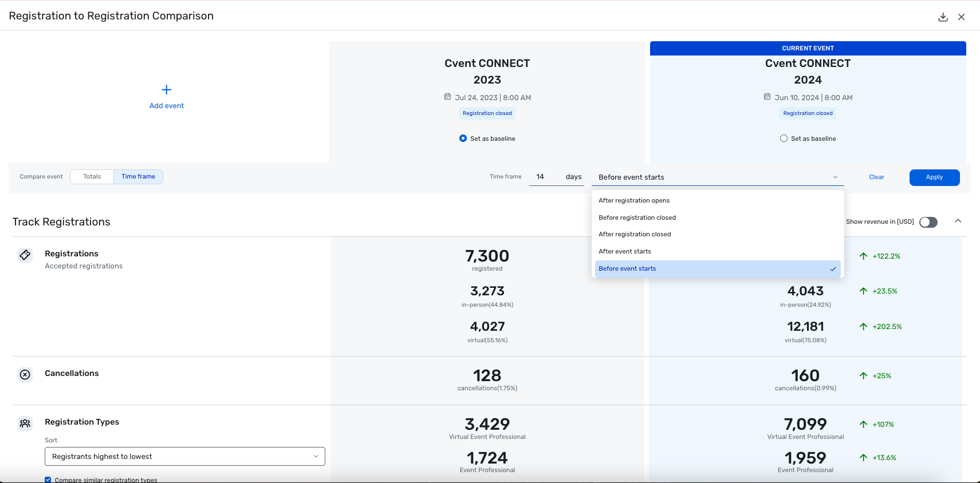Click the plus icon to add event
Image resolution: width=980 pixels, height=483 pixels.
(x=167, y=90)
